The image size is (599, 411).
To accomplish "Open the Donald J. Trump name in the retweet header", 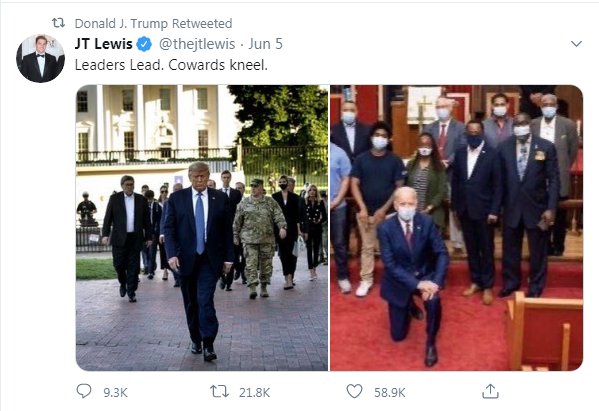I will coord(121,24).
